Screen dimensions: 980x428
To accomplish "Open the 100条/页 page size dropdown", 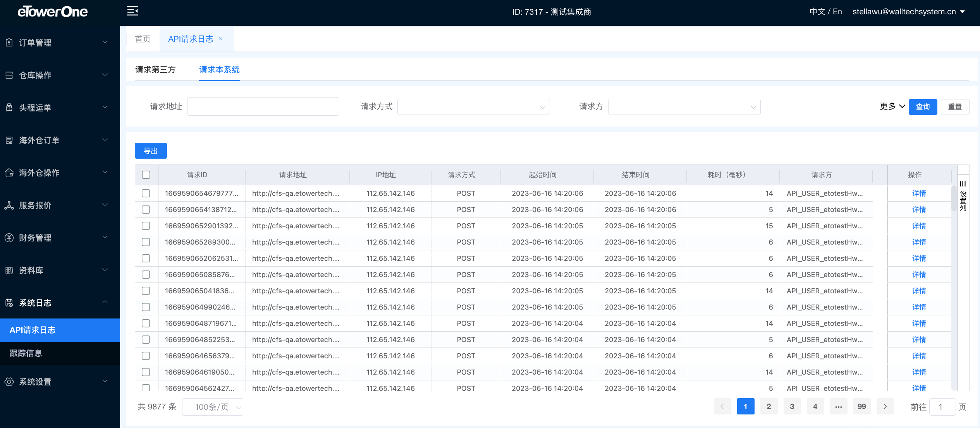I will (x=213, y=407).
